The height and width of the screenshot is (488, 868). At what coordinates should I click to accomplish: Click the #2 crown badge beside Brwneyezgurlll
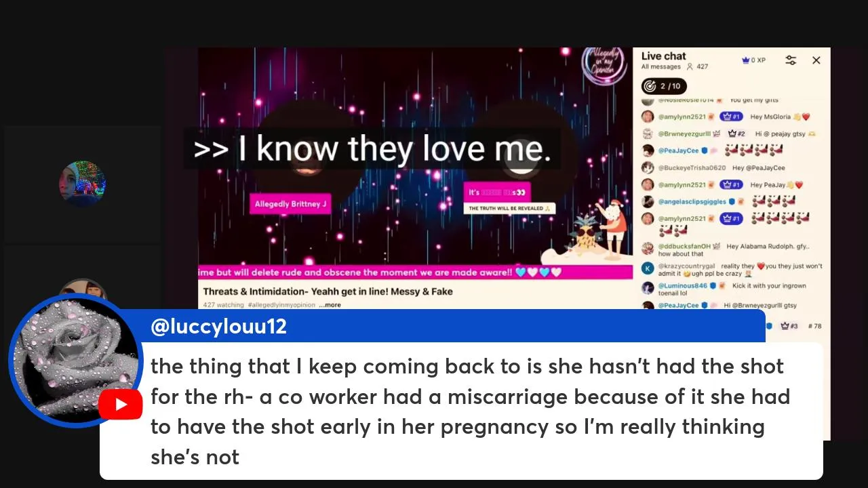coord(736,134)
